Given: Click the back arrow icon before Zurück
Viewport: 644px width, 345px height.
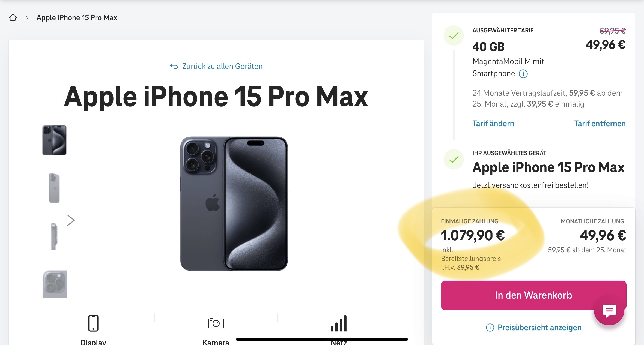Looking at the screenshot, I should click(x=174, y=66).
